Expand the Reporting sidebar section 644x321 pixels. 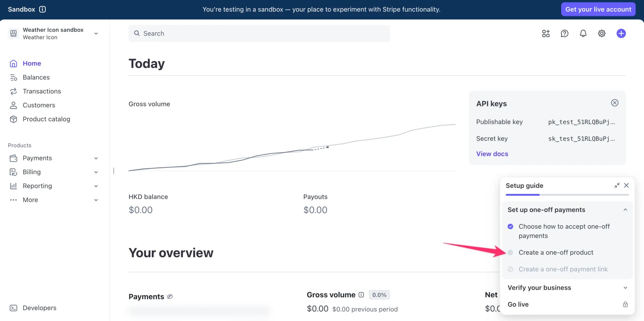(96, 186)
